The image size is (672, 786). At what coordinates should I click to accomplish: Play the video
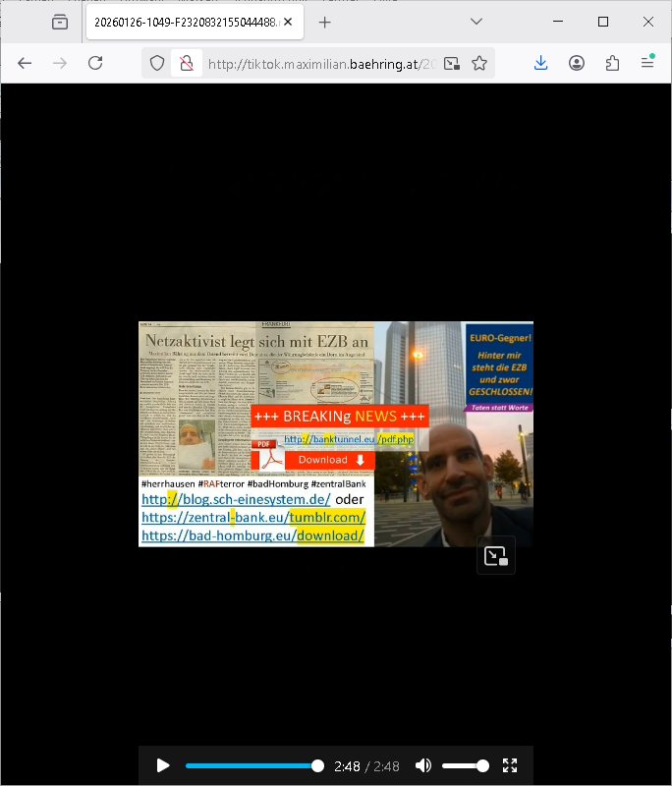pos(163,765)
